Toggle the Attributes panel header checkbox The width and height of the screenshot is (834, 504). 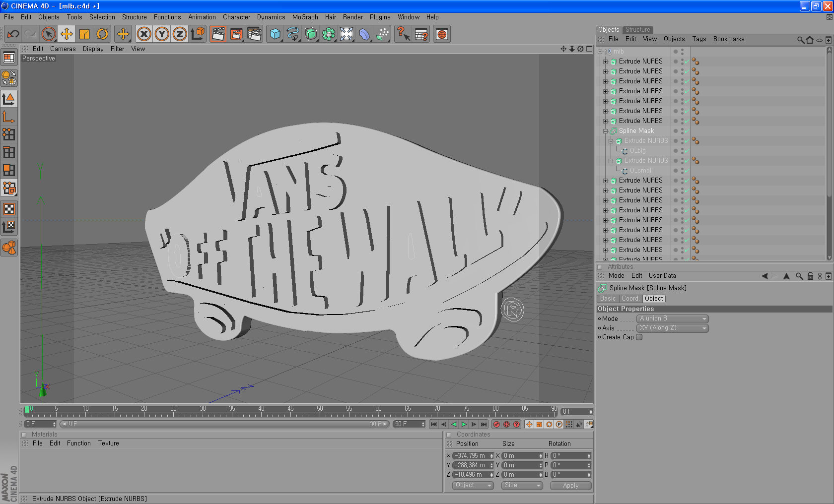(x=600, y=267)
